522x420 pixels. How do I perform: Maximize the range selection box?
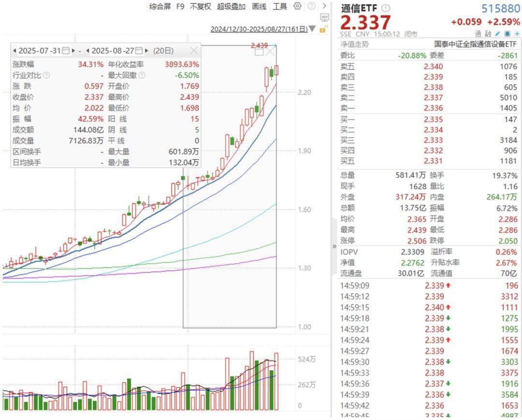tap(259, 52)
